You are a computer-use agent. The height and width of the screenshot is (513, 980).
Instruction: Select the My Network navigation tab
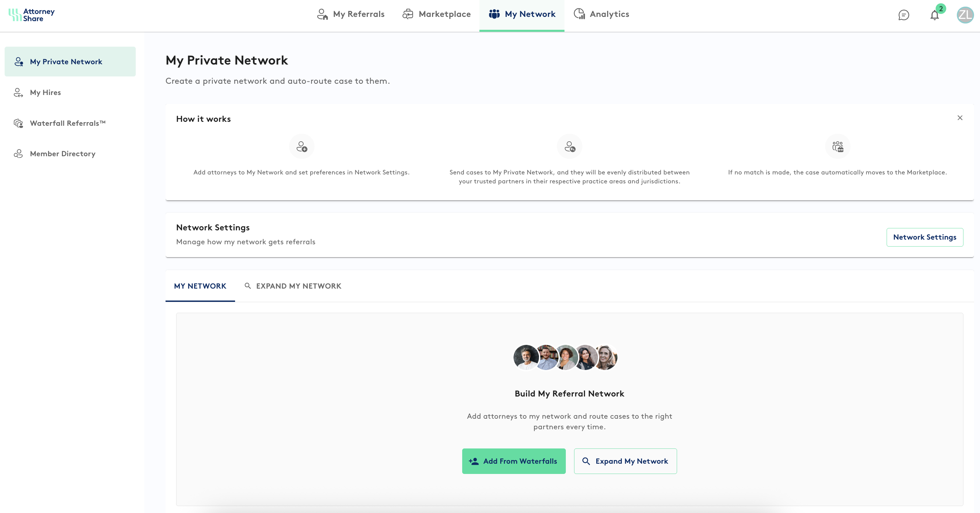[522, 15]
